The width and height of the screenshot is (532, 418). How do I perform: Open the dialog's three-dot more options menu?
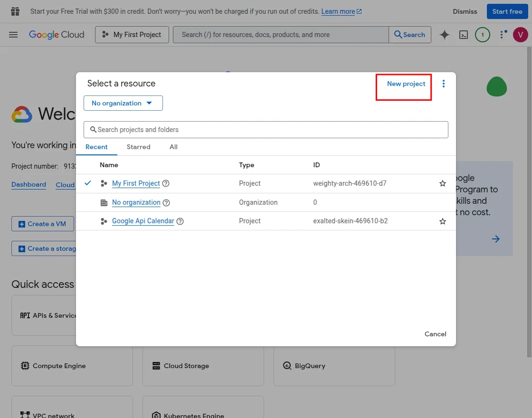coord(444,84)
